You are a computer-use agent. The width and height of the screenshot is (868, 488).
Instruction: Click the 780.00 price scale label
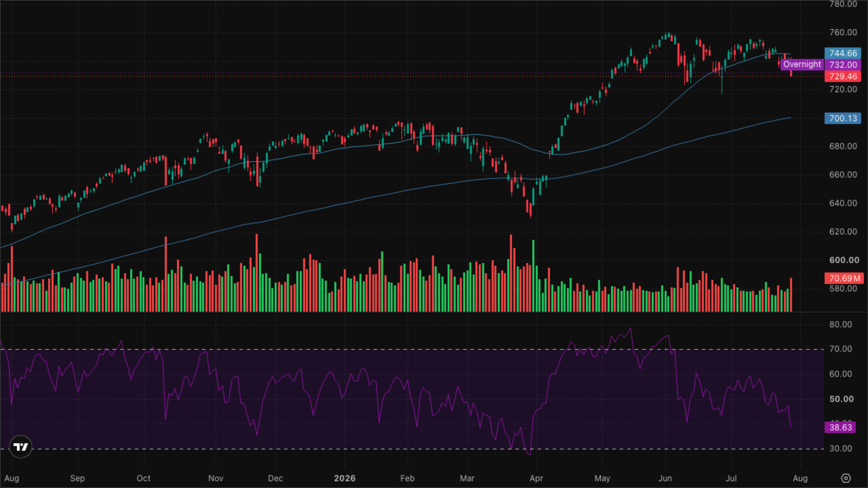[x=843, y=4]
